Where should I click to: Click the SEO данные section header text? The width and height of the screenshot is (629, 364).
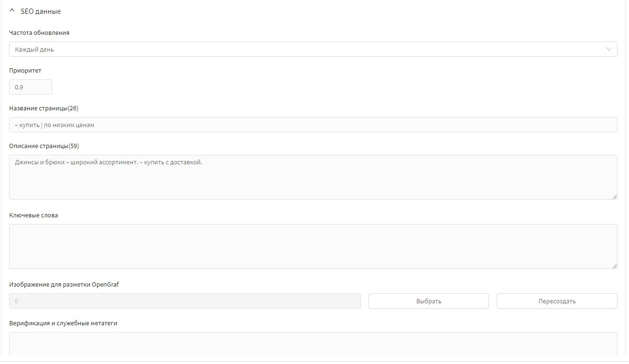pyautogui.click(x=41, y=11)
